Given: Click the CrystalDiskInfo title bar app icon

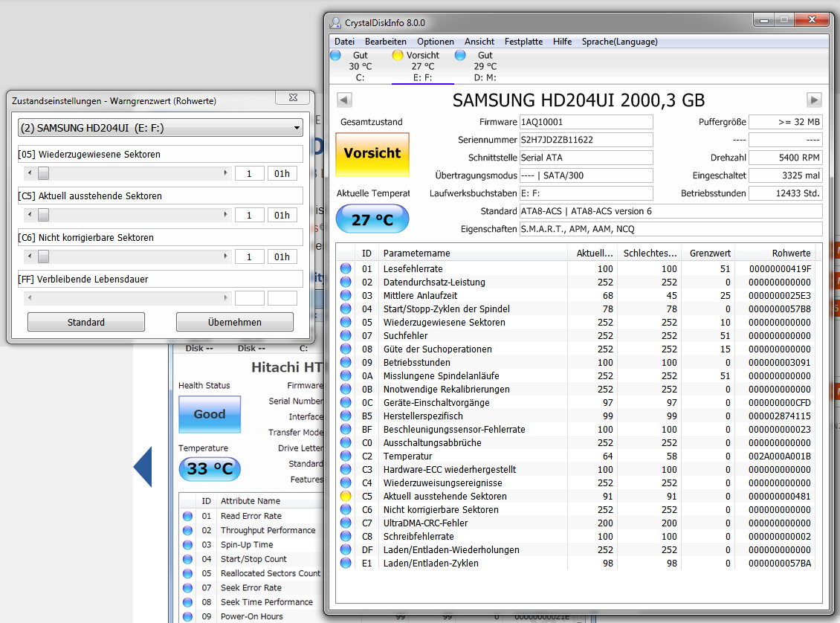Looking at the screenshot, I should coord(335,22).
